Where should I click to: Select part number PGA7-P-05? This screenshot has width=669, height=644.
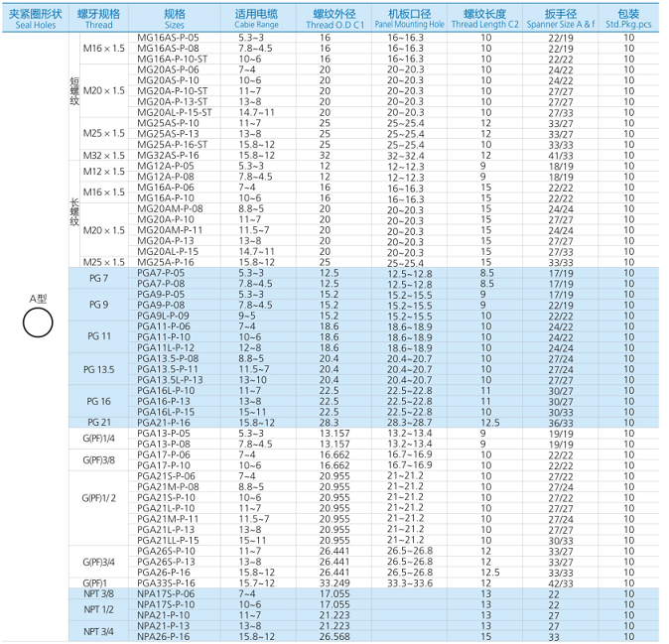coord(161,273)
